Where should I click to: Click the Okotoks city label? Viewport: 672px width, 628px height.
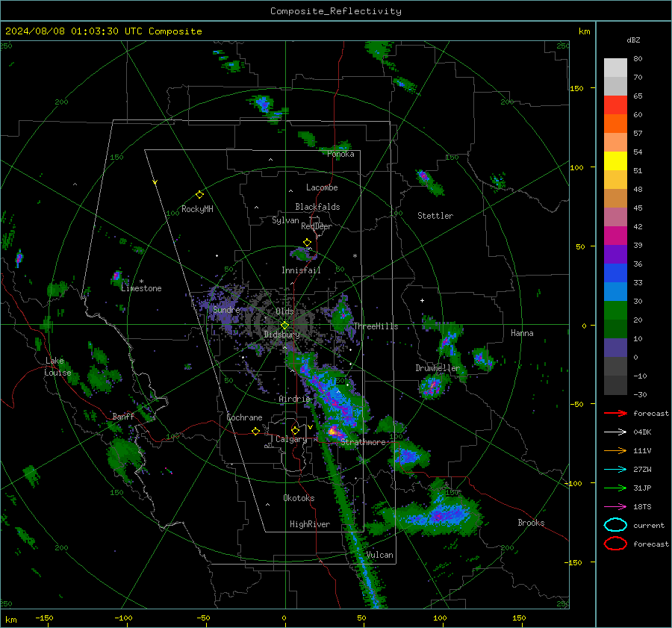click(x=299, y=498)
